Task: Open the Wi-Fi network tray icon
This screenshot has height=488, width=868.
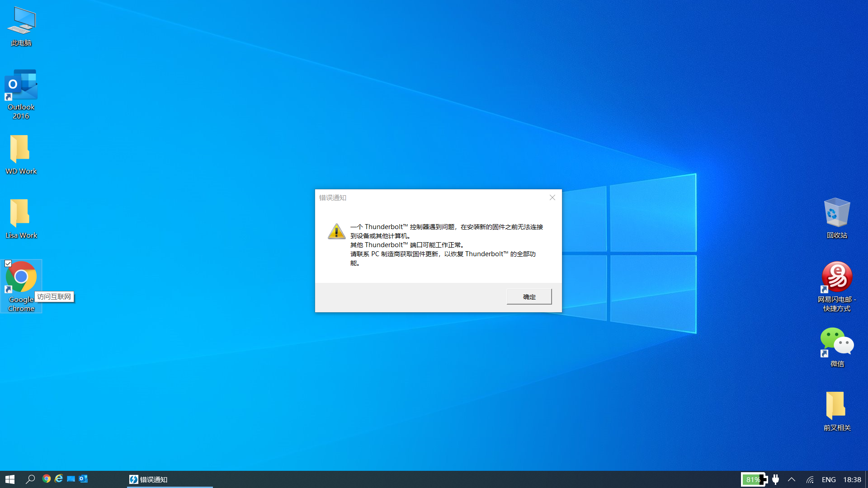Action: coord(810,479)
